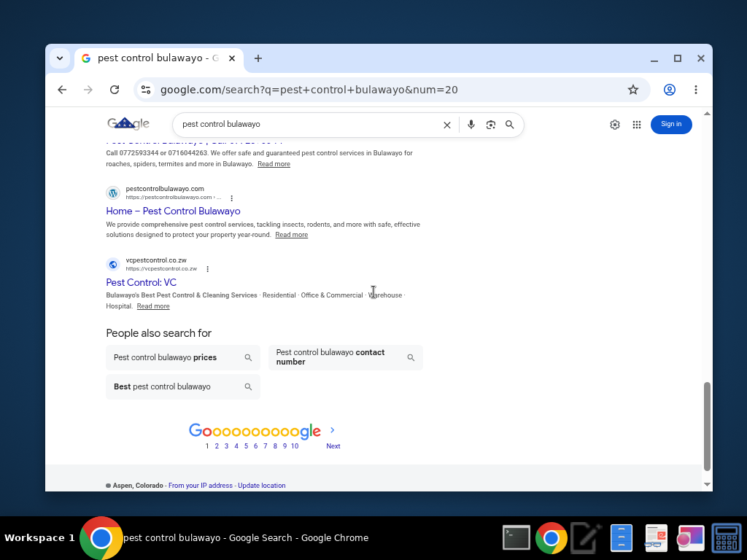Viewport: 747px width, 560px height.
Task: Open the Pest Control: VC result
Action: (141, 282)
